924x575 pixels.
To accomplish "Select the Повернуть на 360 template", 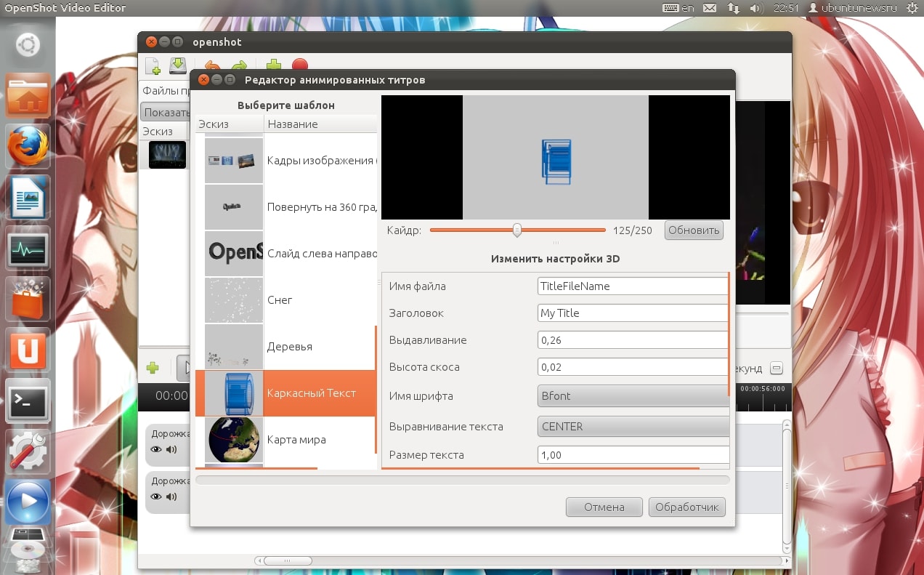I will point(286,207).
